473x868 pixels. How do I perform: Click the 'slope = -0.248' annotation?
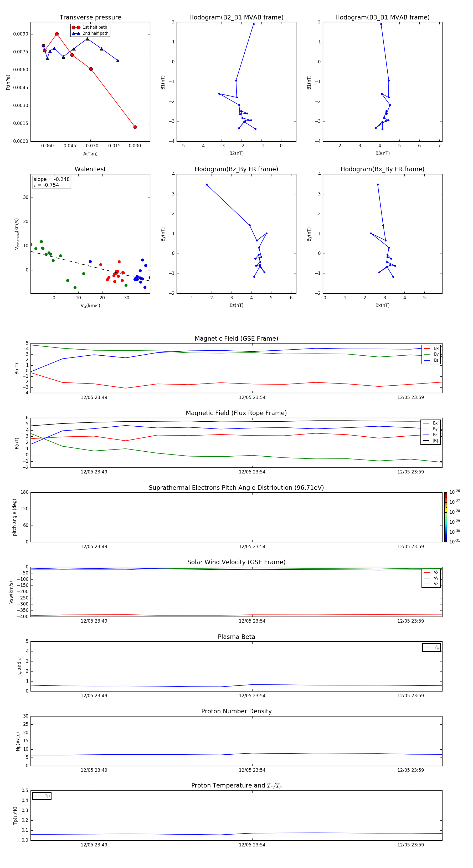coord(52,179)
